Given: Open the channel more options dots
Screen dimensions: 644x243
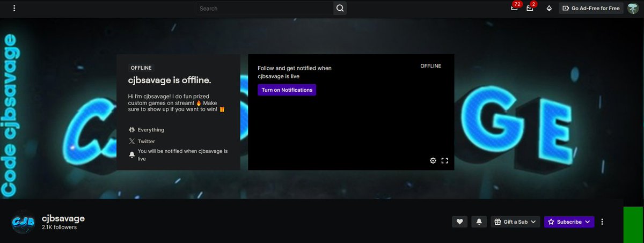Looking at the screenshot, I should 603,222.
